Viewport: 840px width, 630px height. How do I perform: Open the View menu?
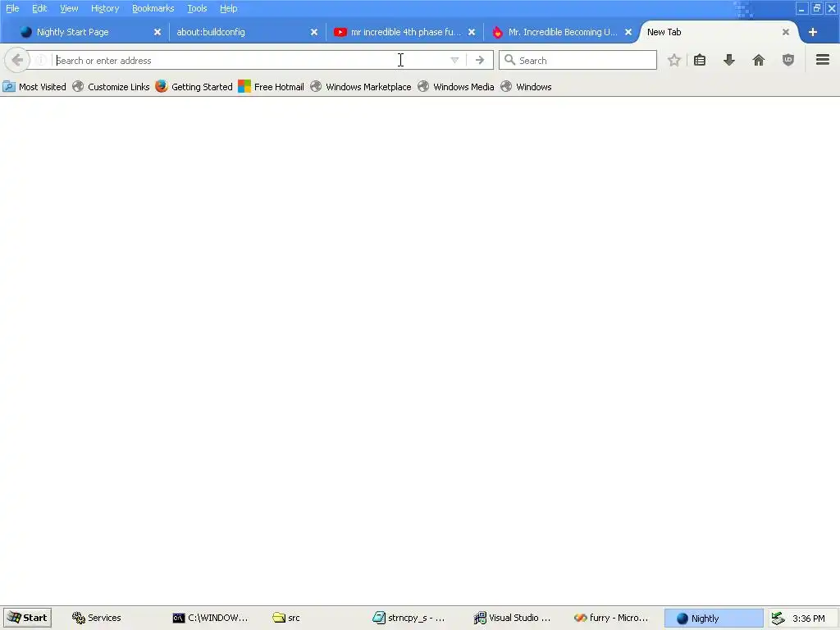(69, 8)
